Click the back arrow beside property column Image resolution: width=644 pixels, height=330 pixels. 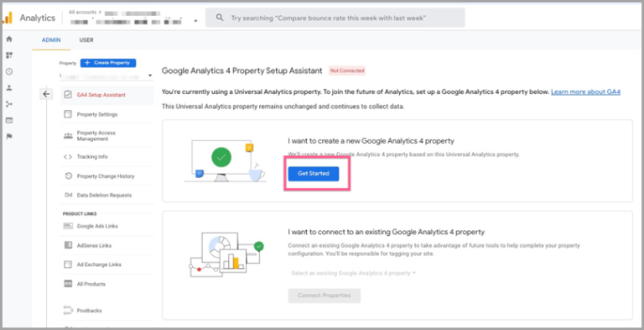(x=46, y=94)
